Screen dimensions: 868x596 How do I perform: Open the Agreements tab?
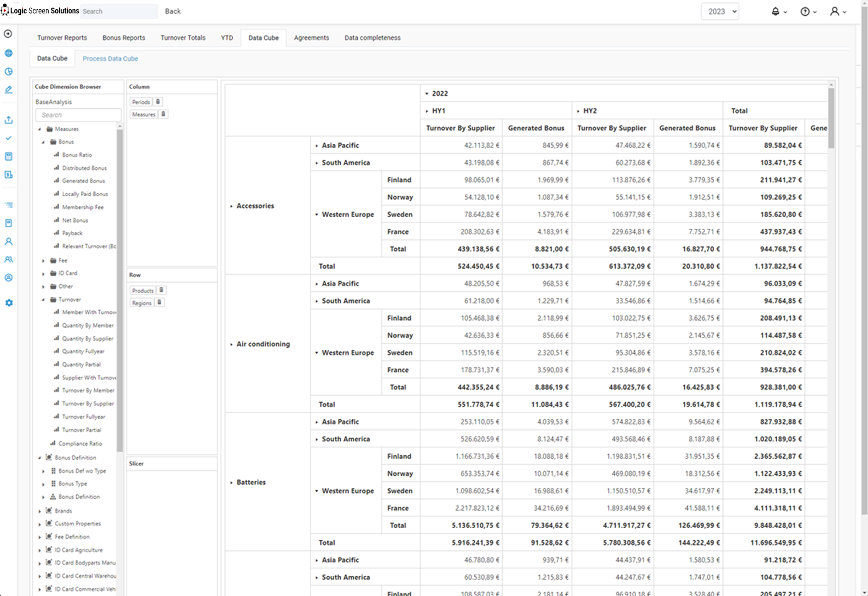pos(311,38)
